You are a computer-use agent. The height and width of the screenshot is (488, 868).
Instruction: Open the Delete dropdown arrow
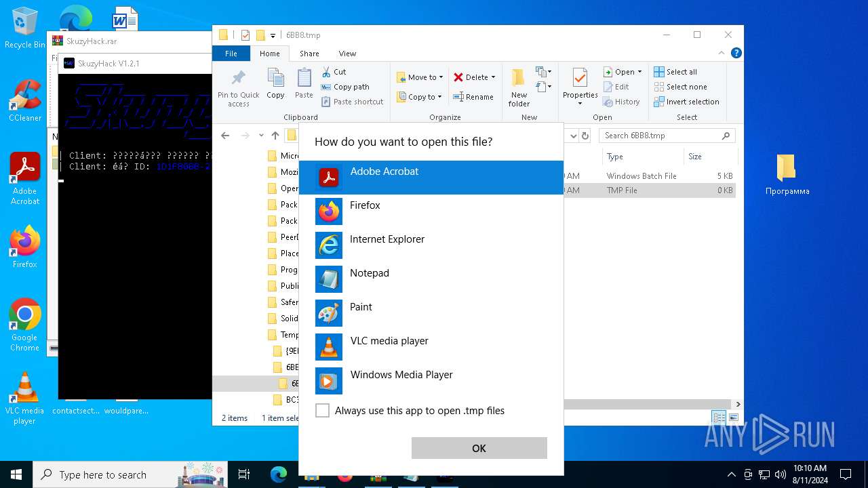pos(493,77)
